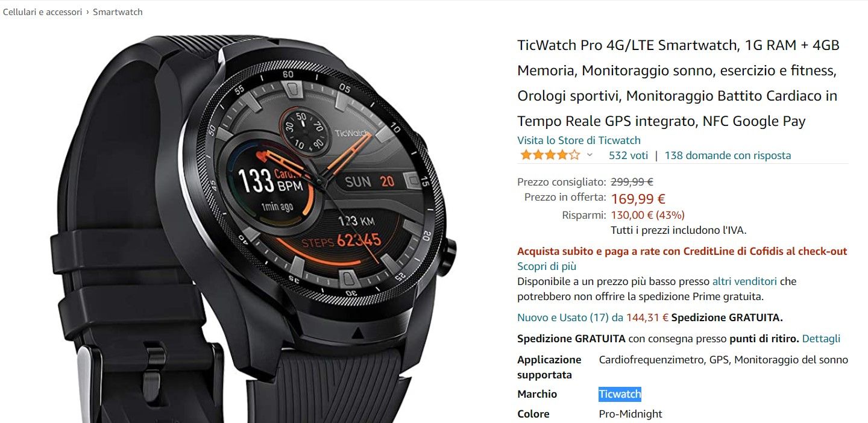Viewport: 868px width, 423px height.
Task: Click the breadcrumb separator arrow
Action: (87, 12)
